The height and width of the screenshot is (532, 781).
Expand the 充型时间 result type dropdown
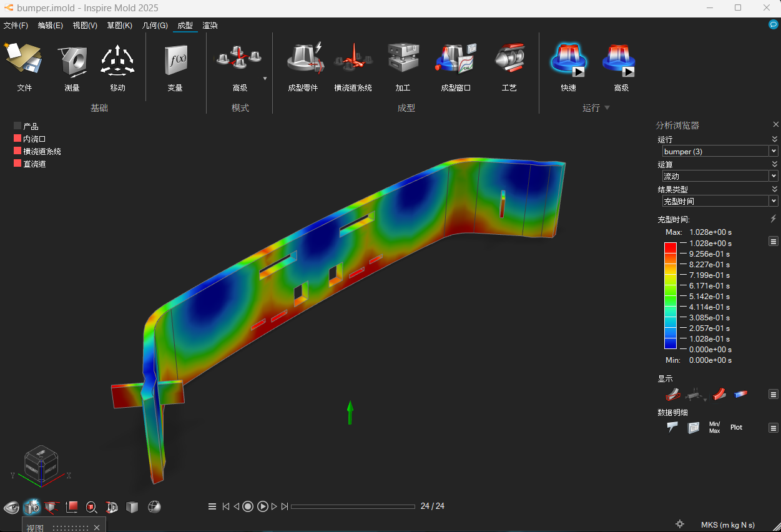[x=720, y=201]
